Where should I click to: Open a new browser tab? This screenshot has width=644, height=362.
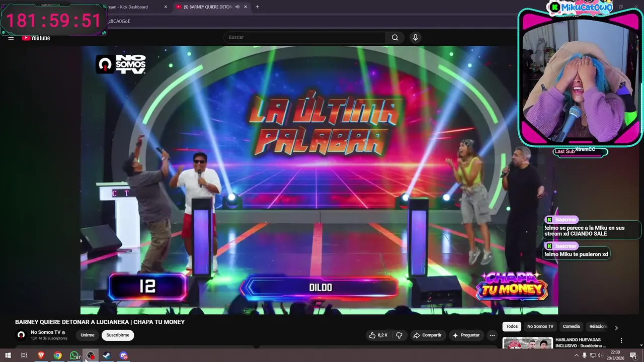(258, 7)
